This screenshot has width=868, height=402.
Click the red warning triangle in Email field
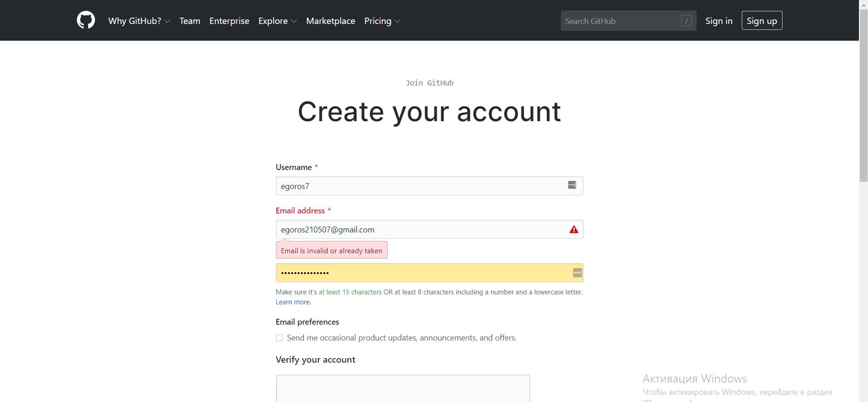574,229
